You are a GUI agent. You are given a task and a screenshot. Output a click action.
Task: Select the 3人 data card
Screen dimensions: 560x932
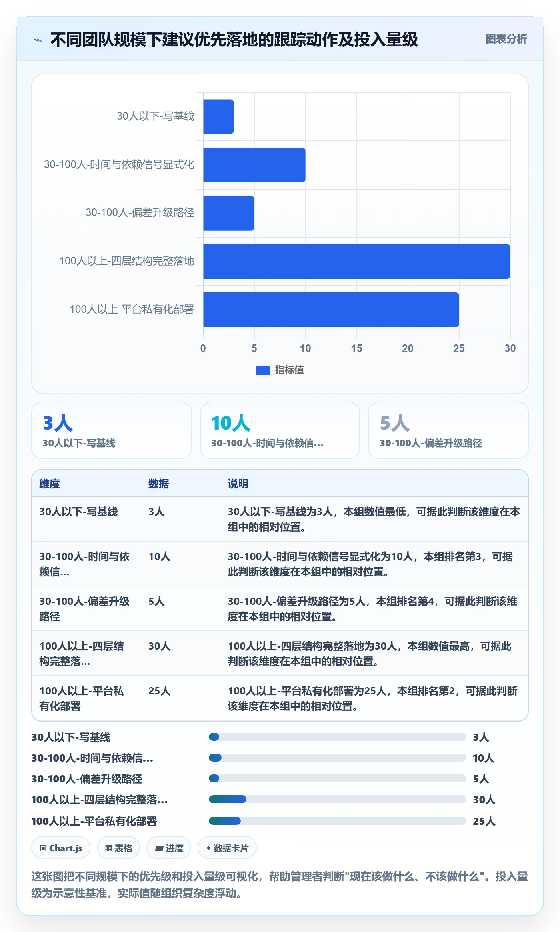click(112, 430)
